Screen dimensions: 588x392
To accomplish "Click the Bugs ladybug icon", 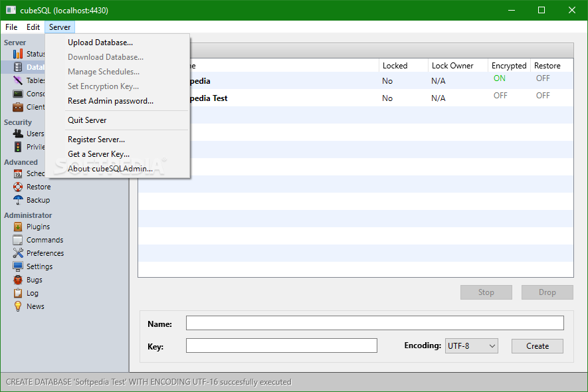I will [18, 280].
